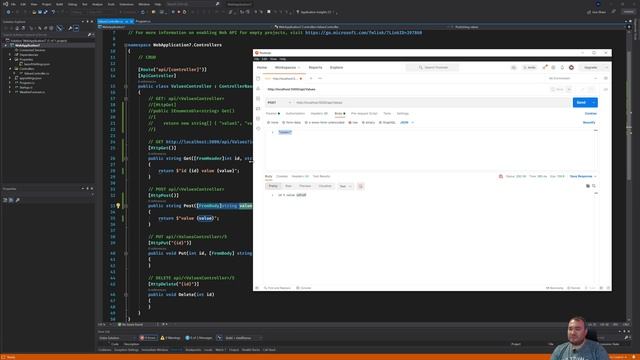Open Pre-request Script tab in Postman

[x=364, y=113]
